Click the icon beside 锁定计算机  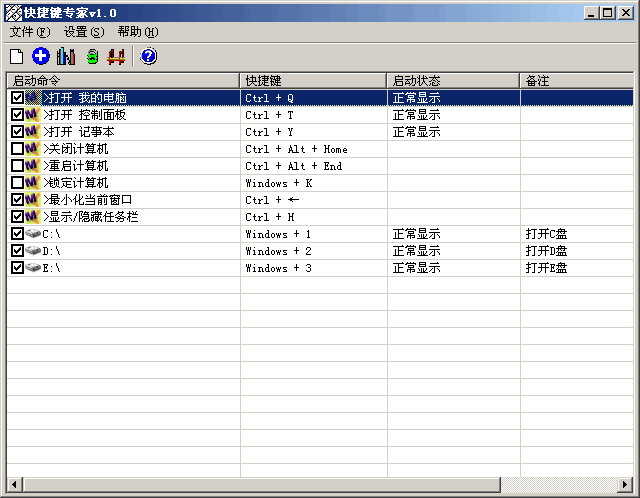click(x=33, y=183)
